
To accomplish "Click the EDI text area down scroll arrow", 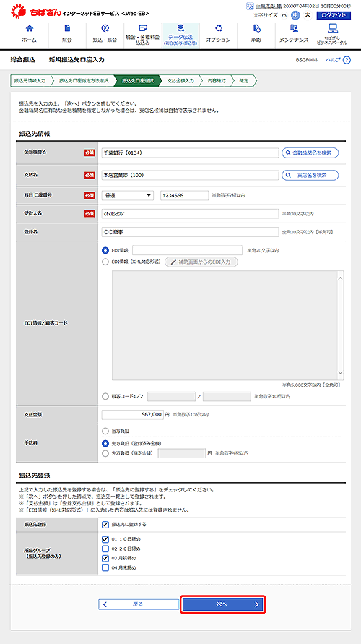I will (x=340, y=372).
